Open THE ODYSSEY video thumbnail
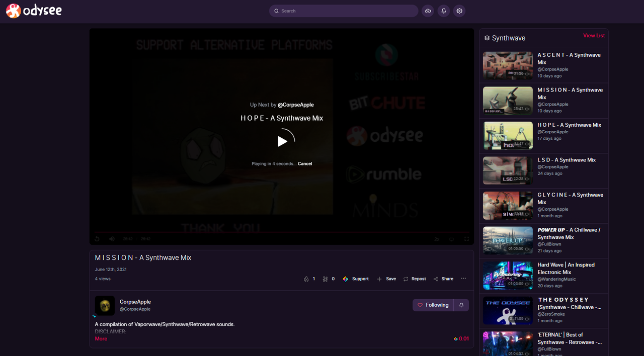The width and height of the screenshot is (644, 356). [x=508, y=310]
